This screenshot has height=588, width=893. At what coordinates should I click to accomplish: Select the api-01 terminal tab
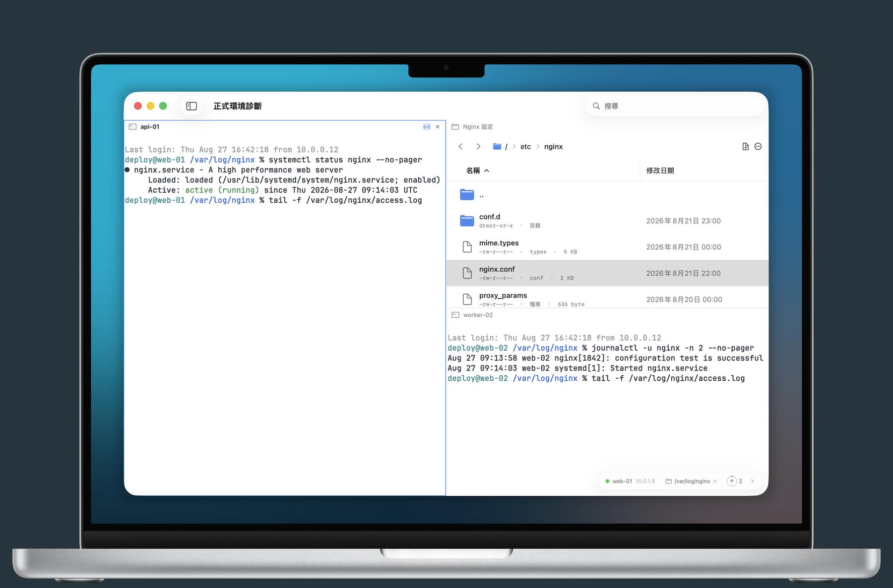coord(285,127)
